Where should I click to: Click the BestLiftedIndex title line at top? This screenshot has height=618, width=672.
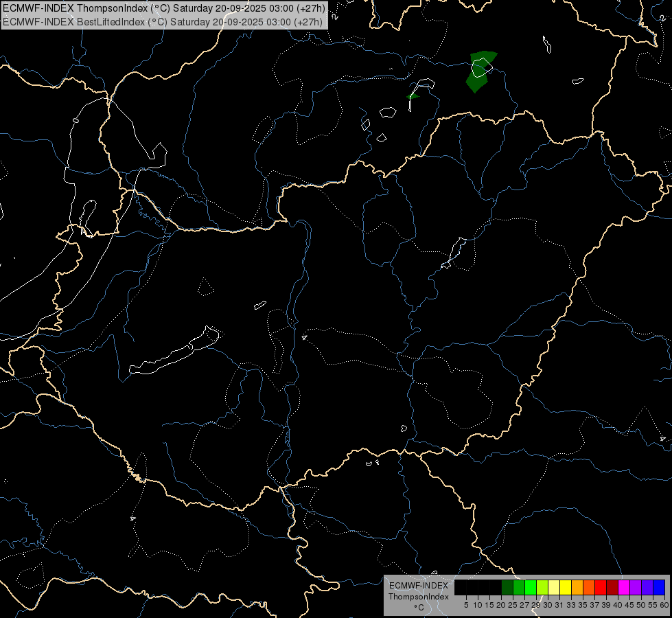point(163,22)
